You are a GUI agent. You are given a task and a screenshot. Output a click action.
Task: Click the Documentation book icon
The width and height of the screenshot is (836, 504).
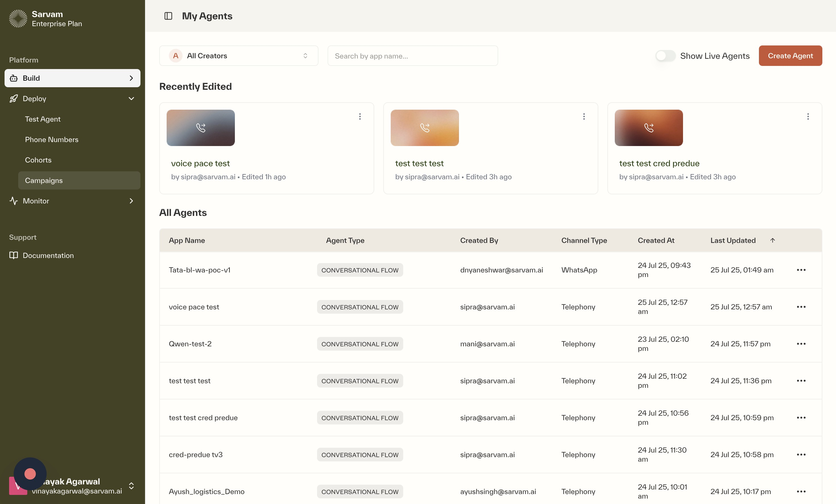pyautogui.click(x=14, y=256)
